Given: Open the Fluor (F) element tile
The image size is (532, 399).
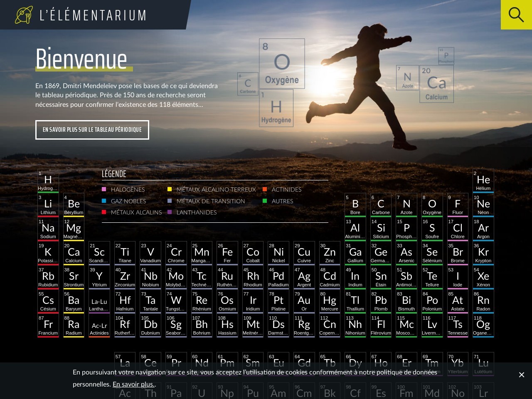Looking at the screenshot, I should [458, 205].
